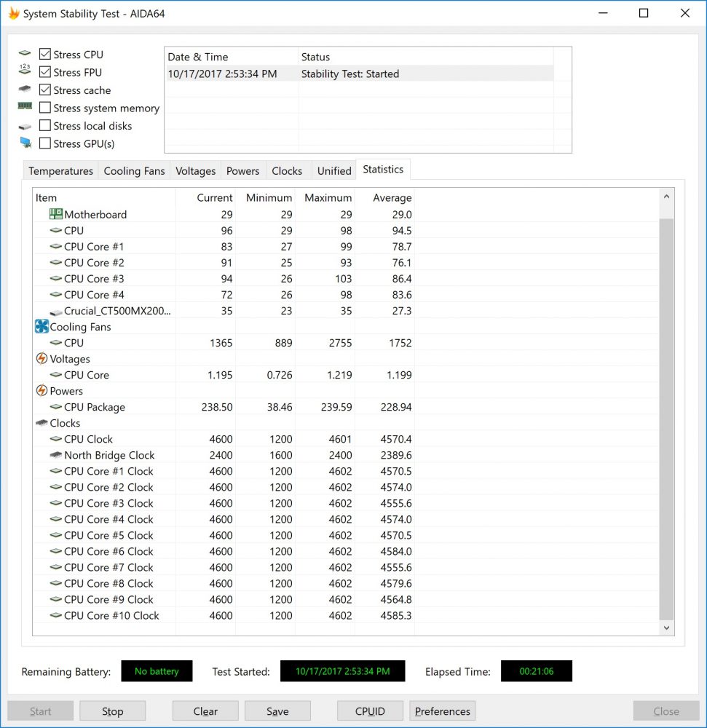Image resolution: width=707 pixels, height=728 pixels.
Task: Click the CPU Core #5 Clock icon
Action: 56,535
